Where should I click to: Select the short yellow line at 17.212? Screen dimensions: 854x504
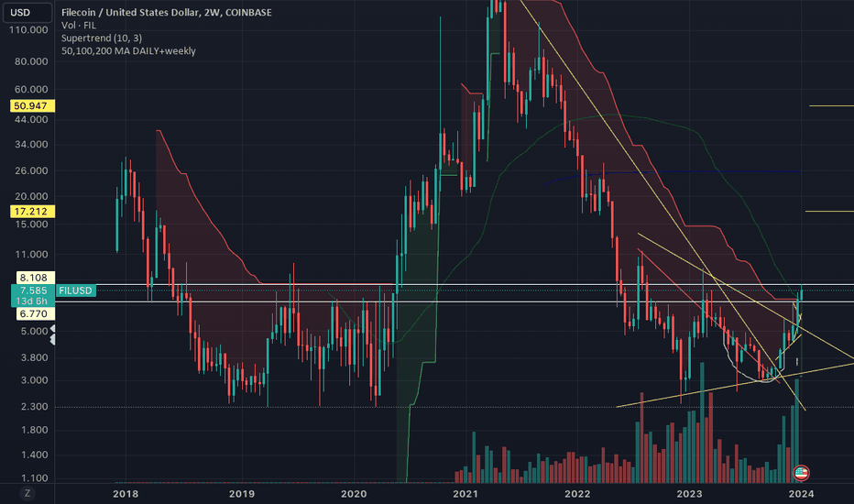[829, 211]
